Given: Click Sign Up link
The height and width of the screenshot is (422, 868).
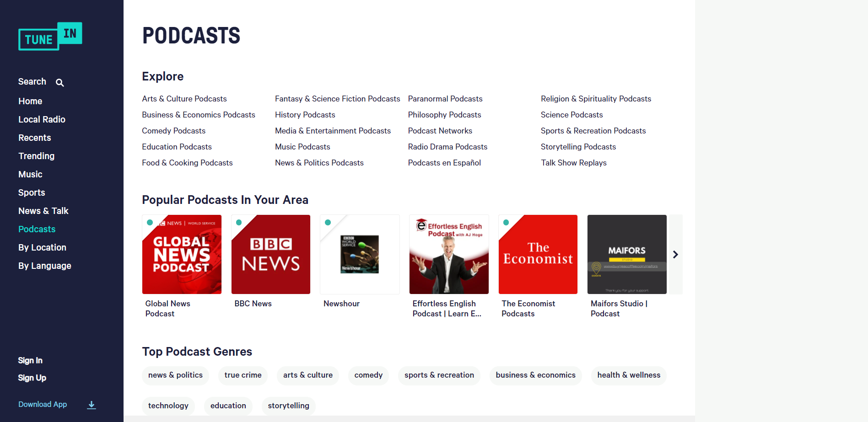Looking at the screenshot, I should coord(32,378).
